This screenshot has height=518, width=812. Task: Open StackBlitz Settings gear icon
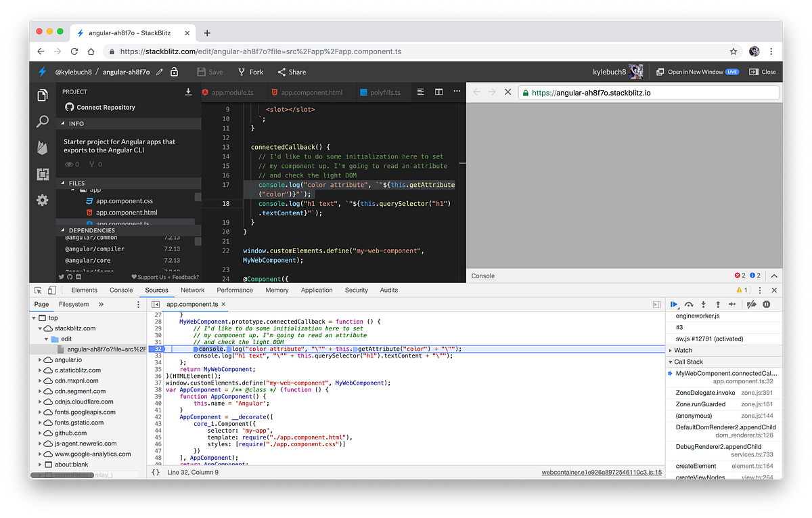pos(41,200)
